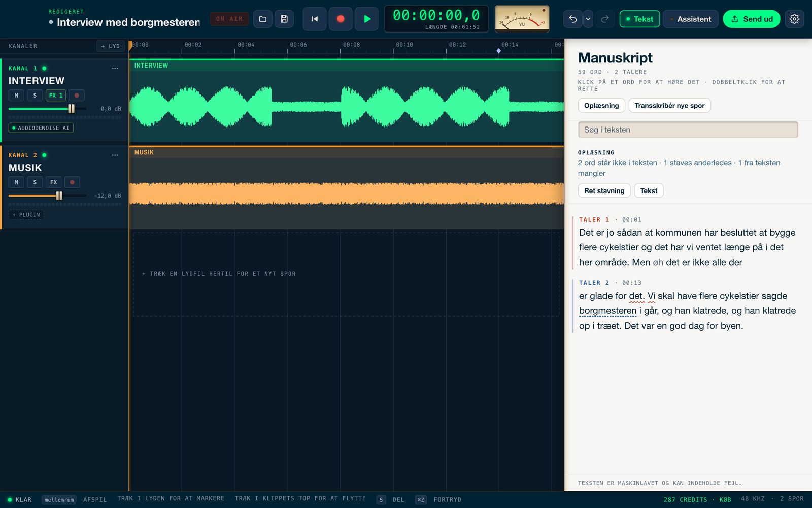This screenshot has height=508, width=812.
Task: Add a new audio channel with + LYD
Action: (111, 46)
